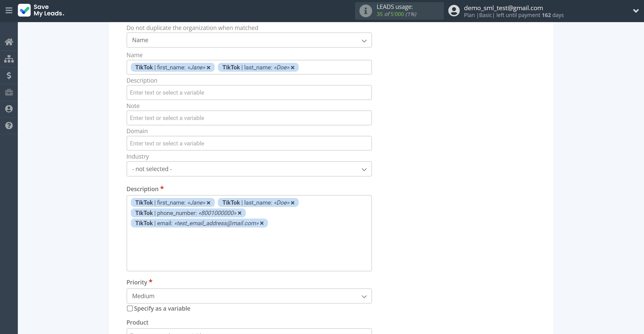Open connections sitemap icon in sidebar
Image resolution: width=644 pixels, height=334 pixels.
click(x=9, y=59)
